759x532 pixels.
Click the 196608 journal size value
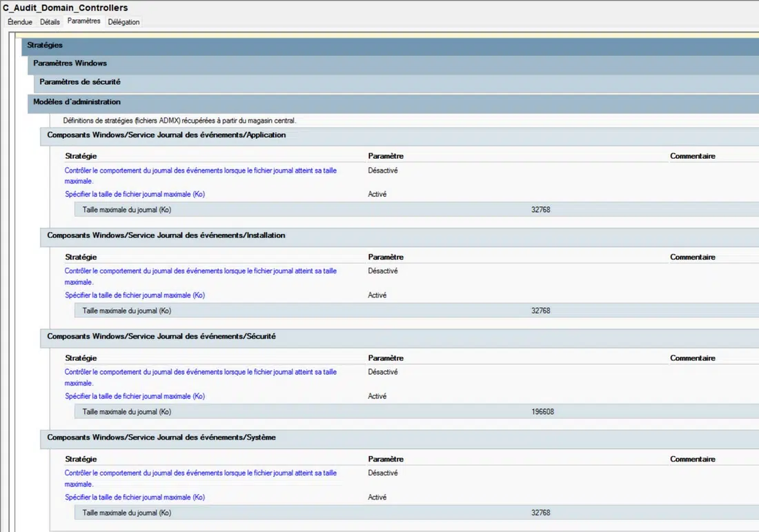[542, 412]
